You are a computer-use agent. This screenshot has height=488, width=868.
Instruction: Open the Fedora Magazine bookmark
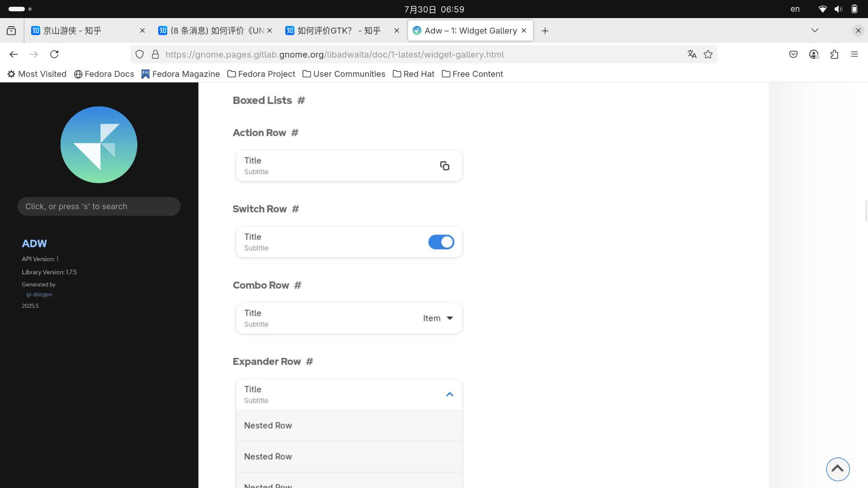[180, 74]
